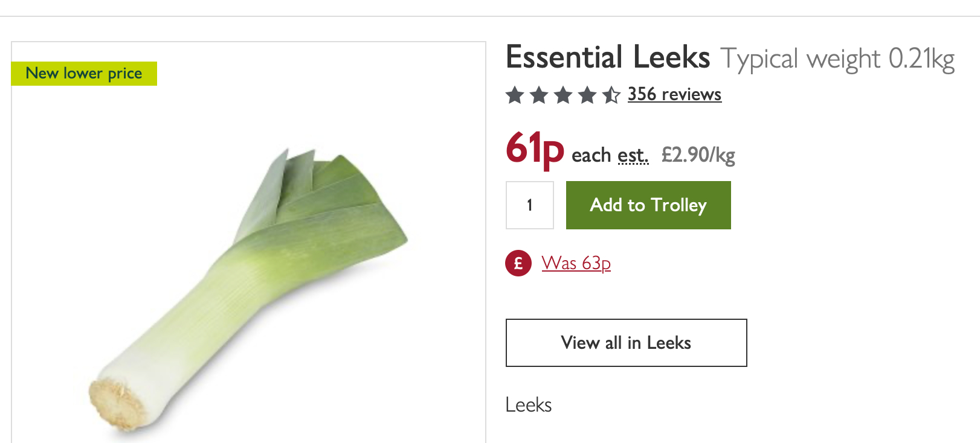Viewport: 980px width, 443px height.
Task: Click the Leeks description text below the button
Action: (x=529, y=405)
